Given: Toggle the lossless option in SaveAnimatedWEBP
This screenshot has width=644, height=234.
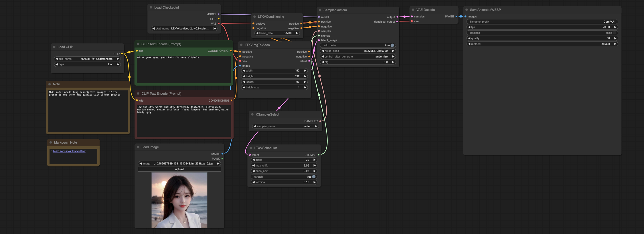Looking at the screenshot, I should (x=542, y=33).
